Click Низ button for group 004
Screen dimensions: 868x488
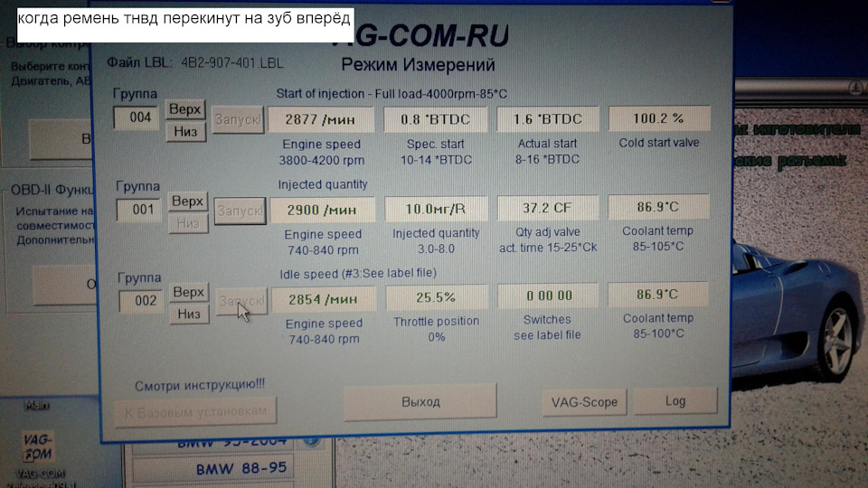(185, 132)
